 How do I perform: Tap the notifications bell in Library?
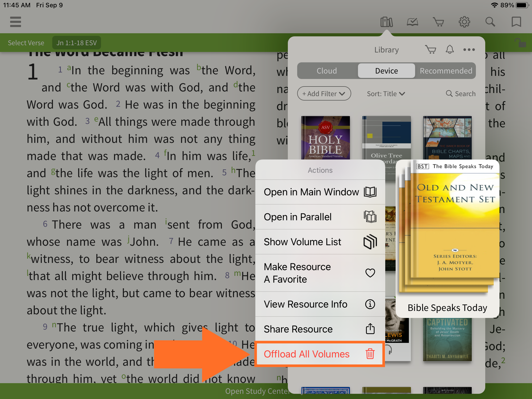tap(450, 49)
